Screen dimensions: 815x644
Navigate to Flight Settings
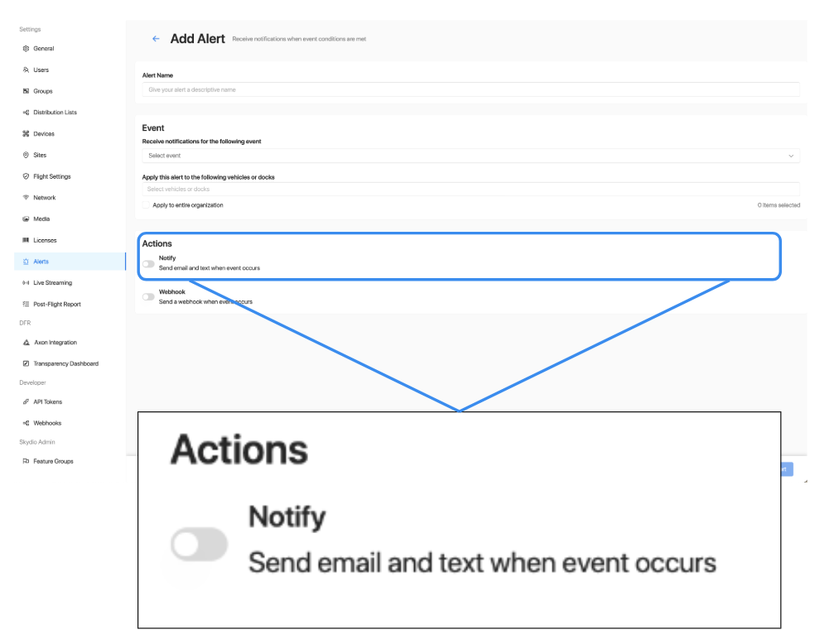tap(52, 176)
